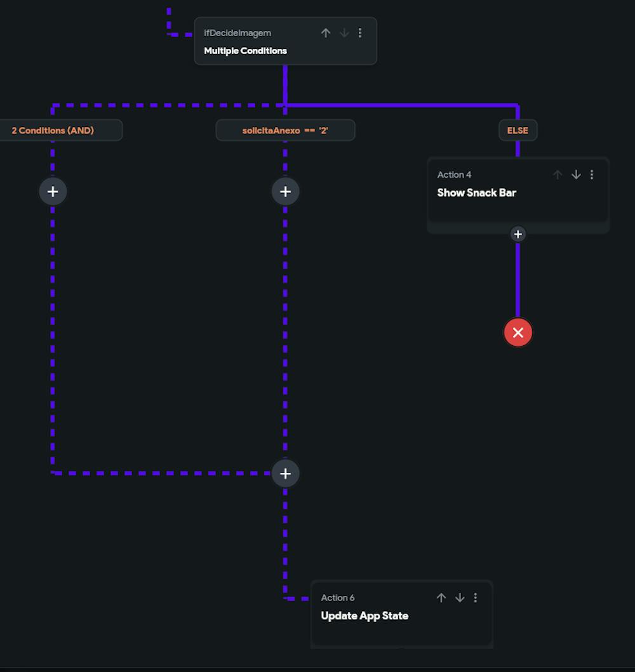Select the red flow terminator node

tap(518, 332)
